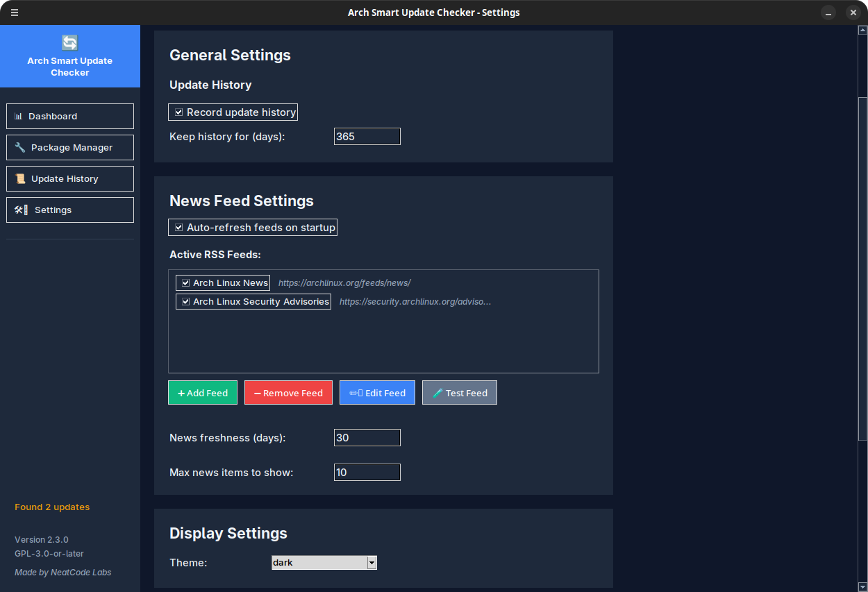Click the "Update History" subheading in General Settings
This screenshot has height=592, width=868.
[210, 85]
